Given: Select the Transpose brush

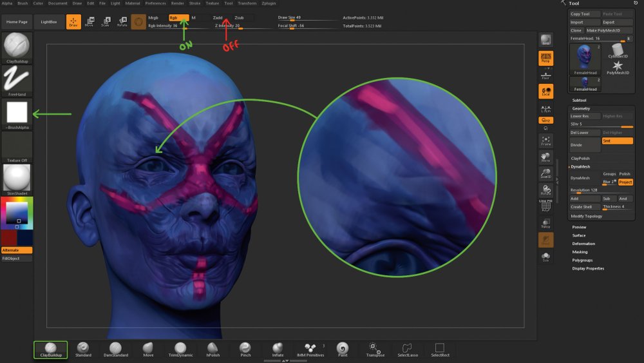Looking at the screenshot, I should (x=375, y=350).
